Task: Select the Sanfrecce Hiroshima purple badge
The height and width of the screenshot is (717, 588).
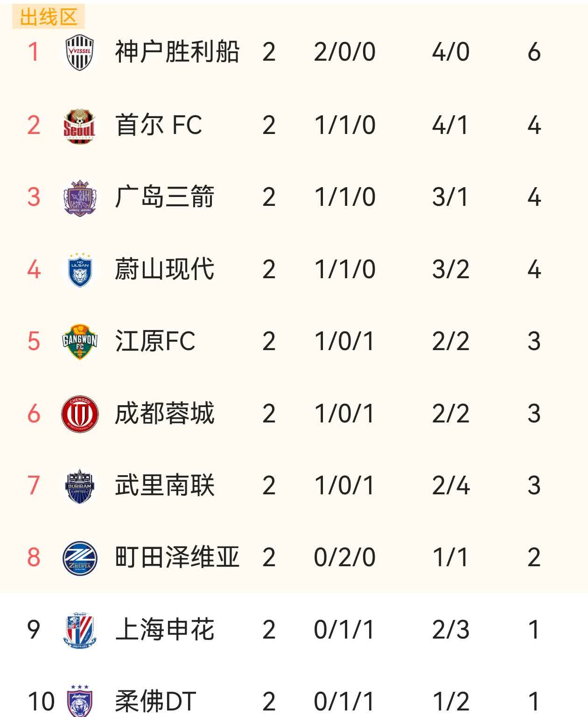Action: [80, 197]
